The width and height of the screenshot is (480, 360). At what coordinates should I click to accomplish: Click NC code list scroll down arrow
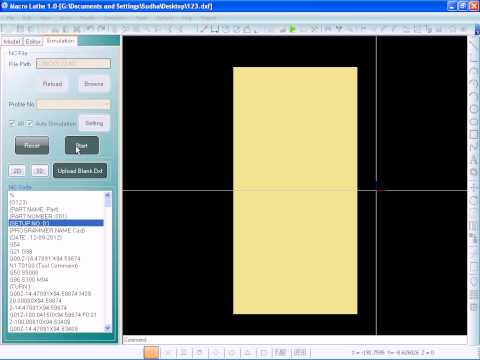pyautogui.click(x=108, y=328)
